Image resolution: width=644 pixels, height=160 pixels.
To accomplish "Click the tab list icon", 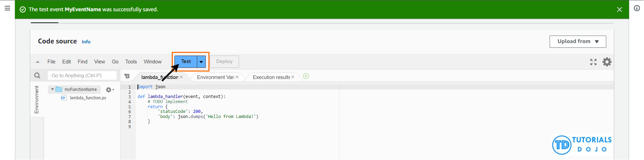I will click(x=127, y=76).
